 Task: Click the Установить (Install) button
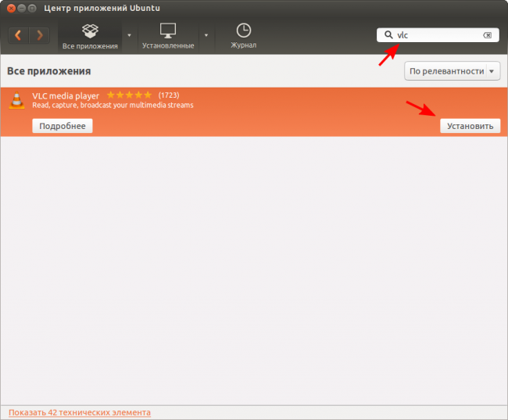pos(470,126)
